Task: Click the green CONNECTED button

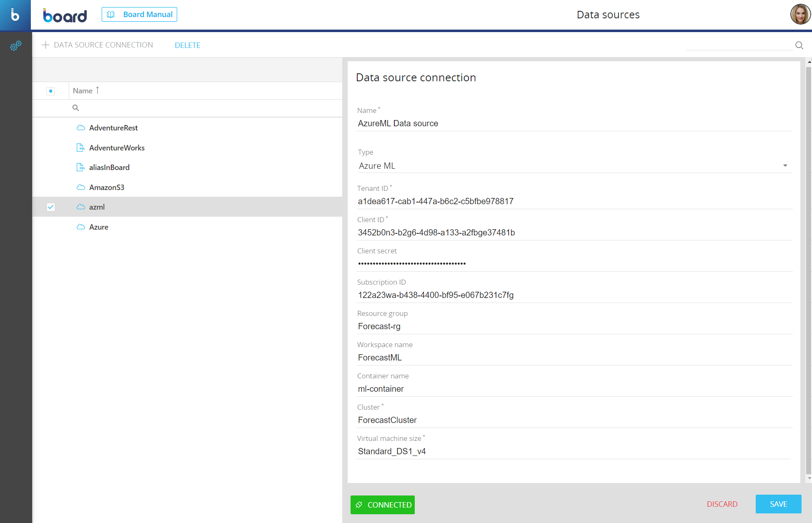Action: point(383,505)
